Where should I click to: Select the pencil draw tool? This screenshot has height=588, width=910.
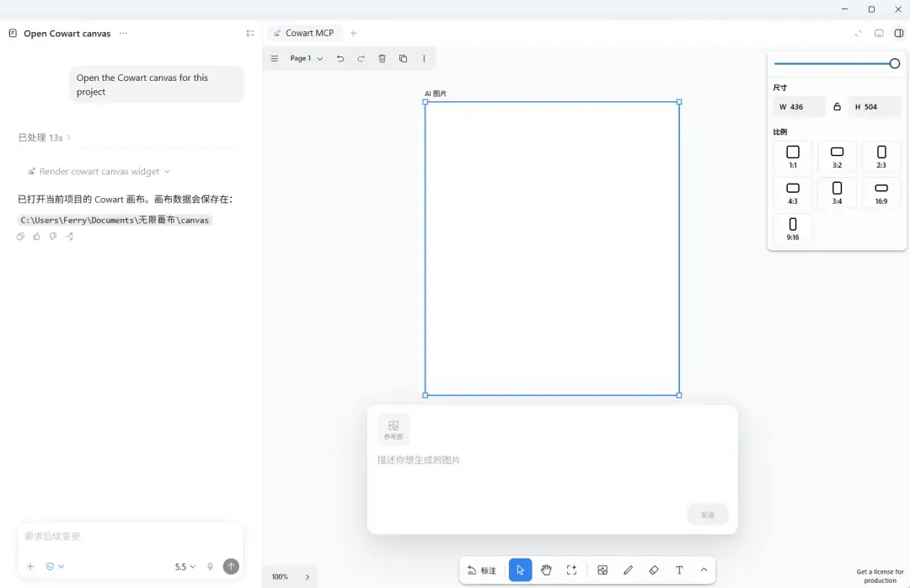click(x=628, y=570)
